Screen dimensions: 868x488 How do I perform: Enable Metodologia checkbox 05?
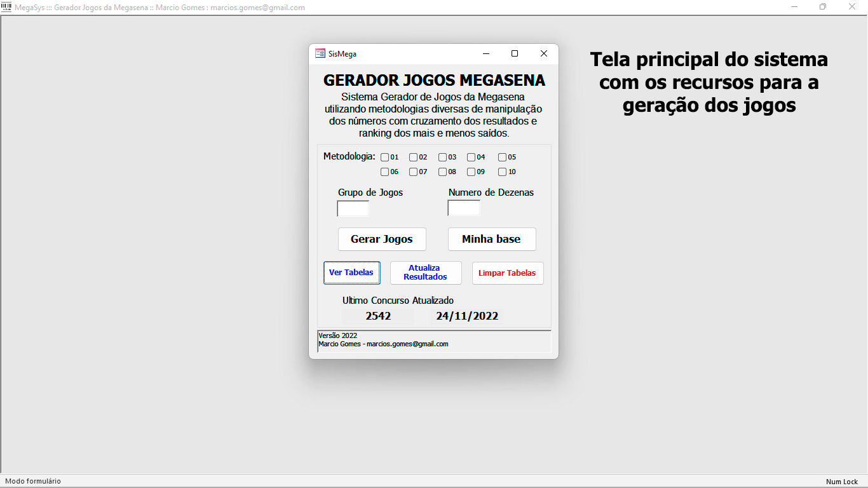[501, 157]
